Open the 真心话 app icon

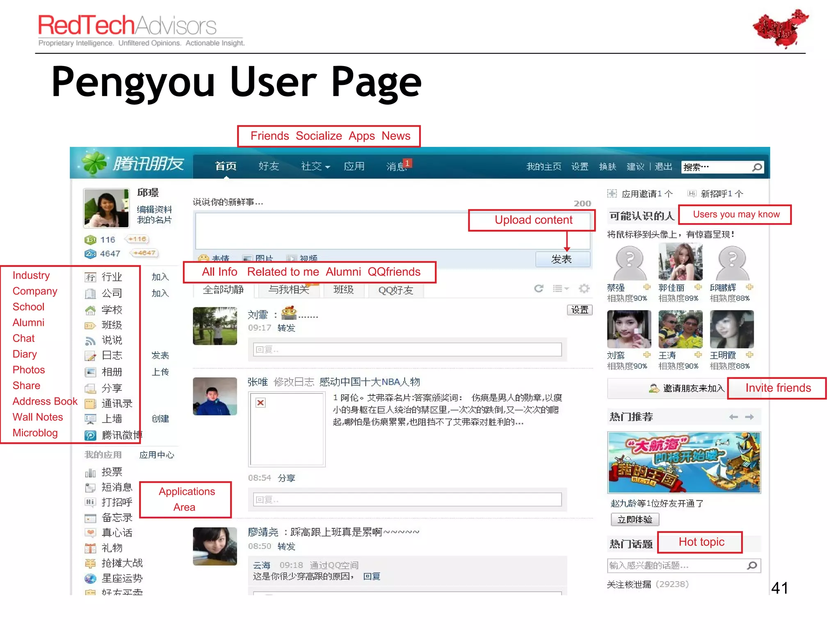pyautogui.click(x=90, y=533)
